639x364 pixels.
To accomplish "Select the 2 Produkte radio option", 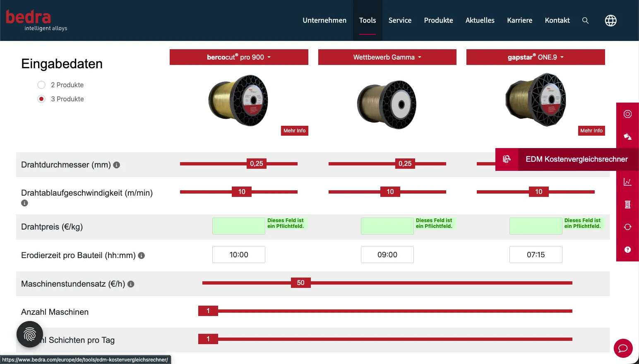I will 41,85.
